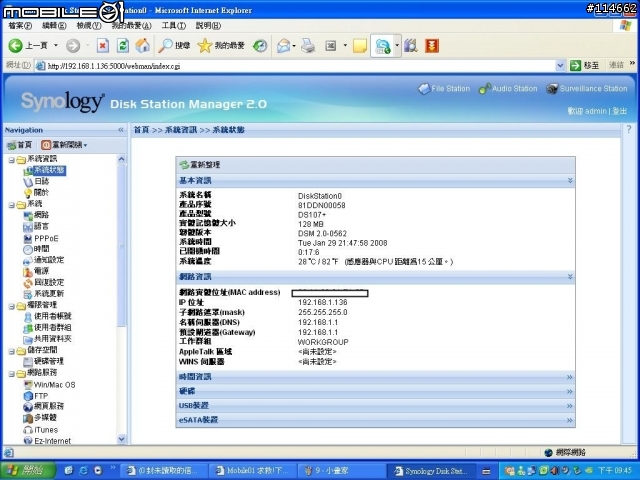The width and height of the screenshot is (640, 480).
Task: Collapse the 儲存空間 tree folder
Action: coord(11,351)
